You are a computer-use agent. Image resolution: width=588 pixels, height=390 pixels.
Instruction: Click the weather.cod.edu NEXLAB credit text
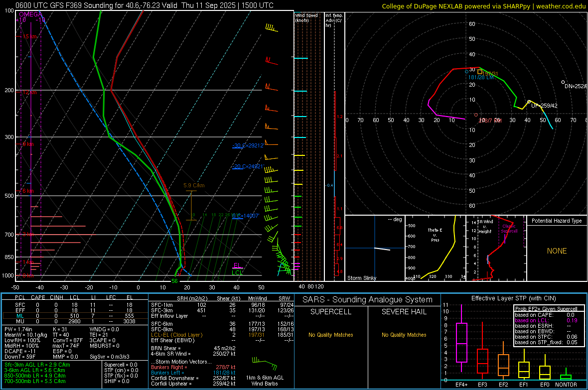(x=483, y=6)
